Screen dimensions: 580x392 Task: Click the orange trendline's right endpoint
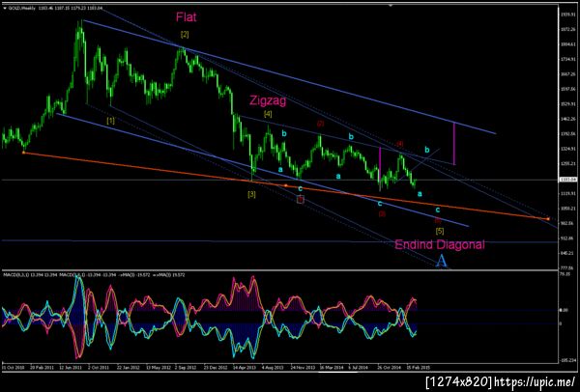pos(548,219)
